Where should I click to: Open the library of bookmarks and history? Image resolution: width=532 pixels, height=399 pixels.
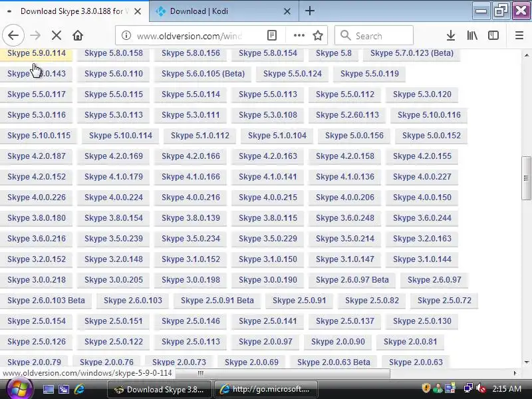[x=472, y=35]
